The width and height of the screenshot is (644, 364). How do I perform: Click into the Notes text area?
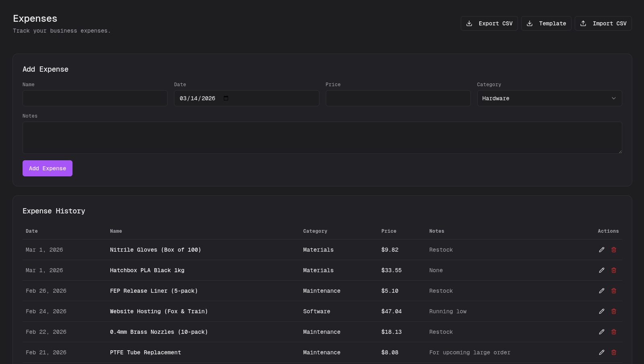(322, 138)
